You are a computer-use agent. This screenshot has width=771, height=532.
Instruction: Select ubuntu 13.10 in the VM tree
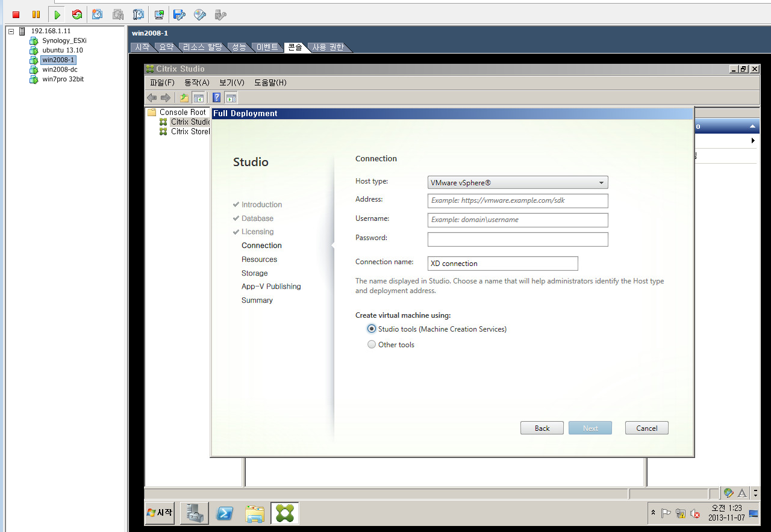(x=63, y=50)
